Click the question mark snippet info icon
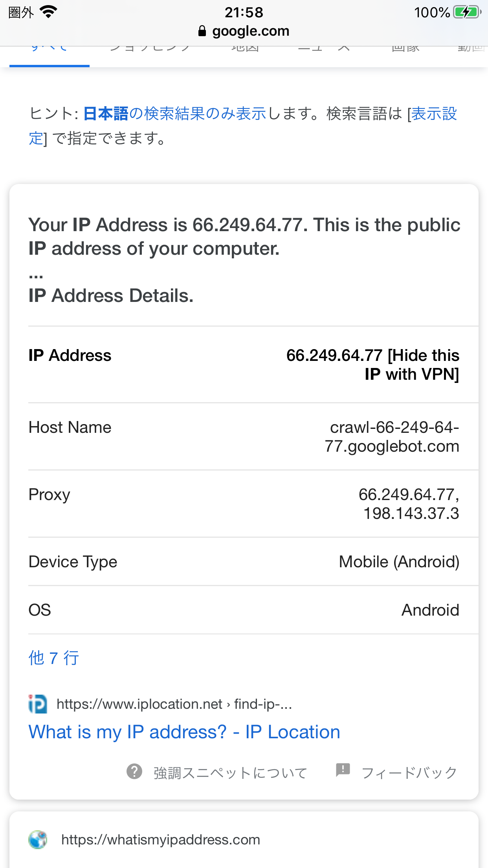The width and height of the screenshot is (488, 868). point(134,772)
